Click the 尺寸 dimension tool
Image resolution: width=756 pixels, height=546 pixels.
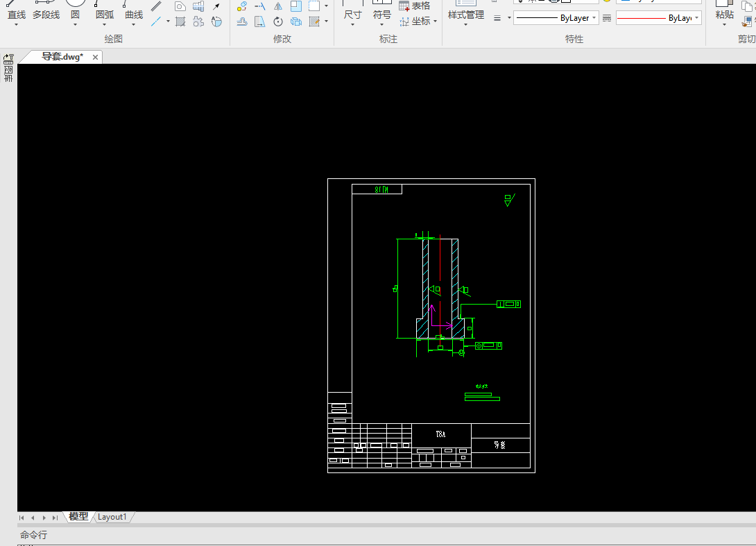352,15
